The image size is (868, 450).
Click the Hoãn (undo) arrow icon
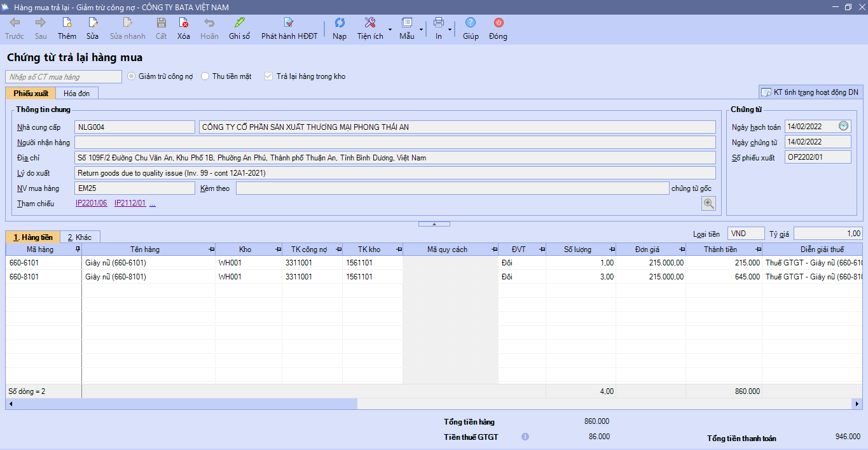click(209, 23)
